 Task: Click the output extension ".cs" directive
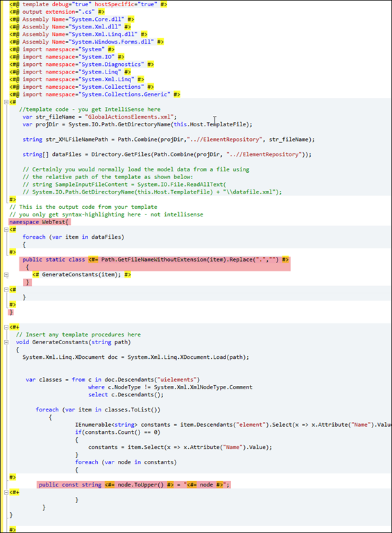click(x=57, y=12)
